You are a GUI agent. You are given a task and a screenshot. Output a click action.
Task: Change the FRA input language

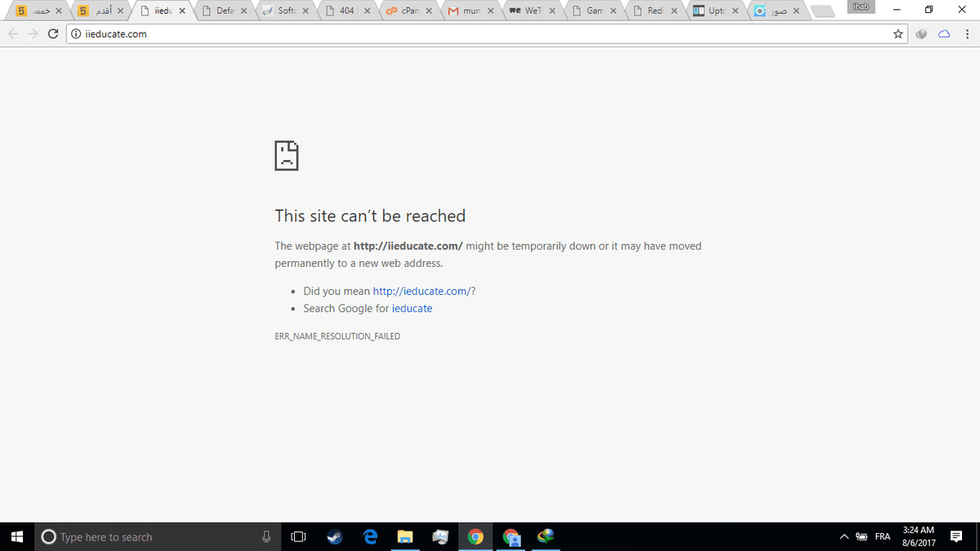pyautogui.click(x=883, y=536)
